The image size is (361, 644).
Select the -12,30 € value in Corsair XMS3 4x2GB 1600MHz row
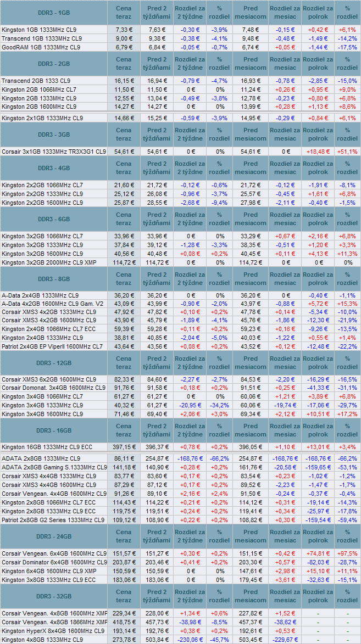coord(318,321)
